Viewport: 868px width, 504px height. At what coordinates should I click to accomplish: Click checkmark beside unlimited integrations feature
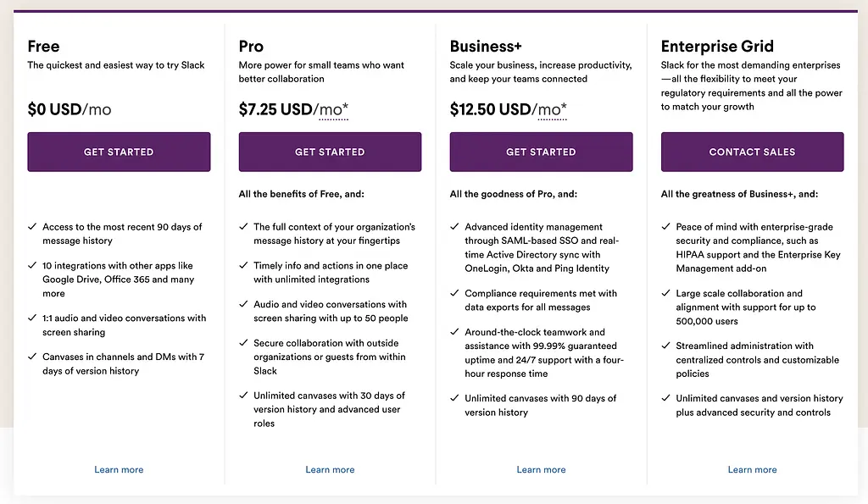243,265
